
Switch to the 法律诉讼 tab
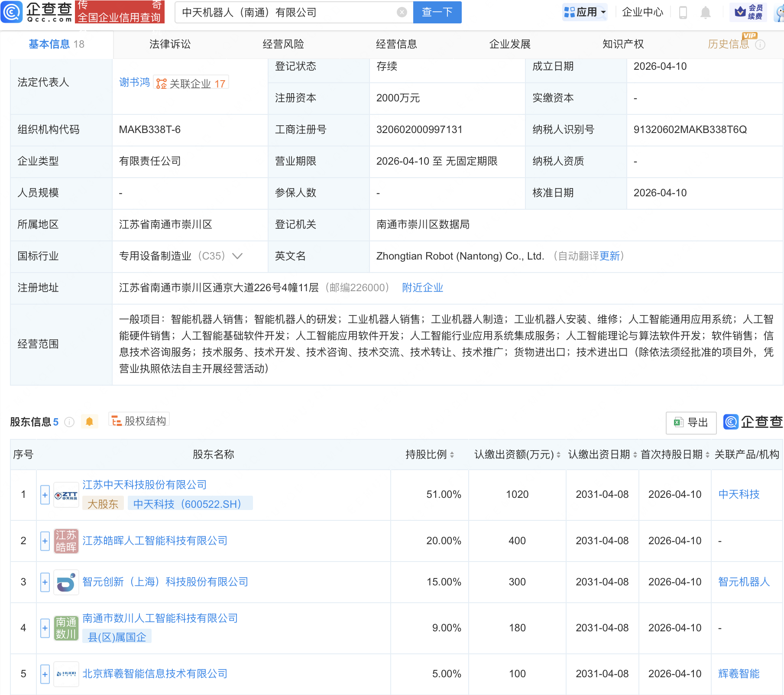(169, 44)
